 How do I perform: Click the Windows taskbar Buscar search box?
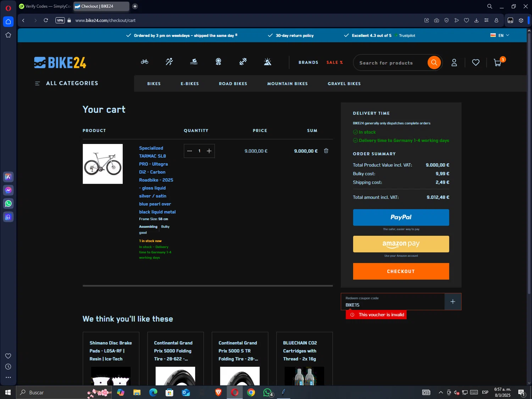[x=64, y=392]
